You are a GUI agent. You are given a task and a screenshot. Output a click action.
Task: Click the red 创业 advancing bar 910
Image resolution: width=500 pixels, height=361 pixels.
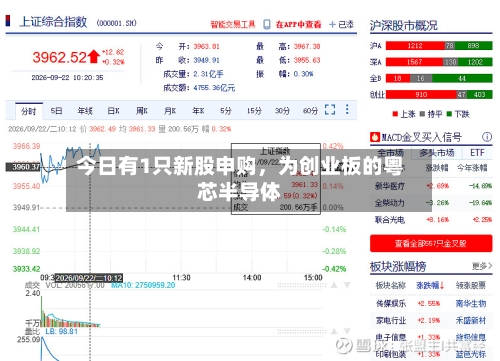(x=421, y=95)
